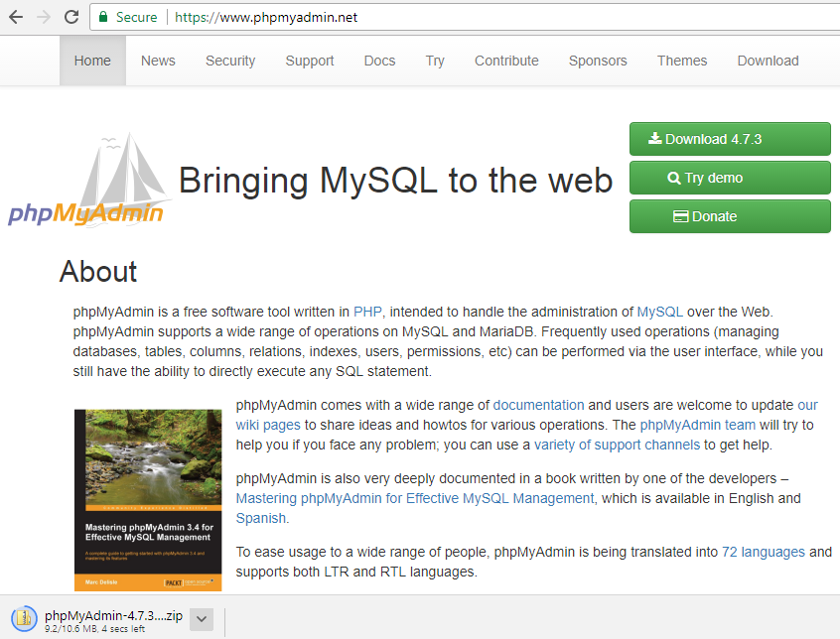The height and width of the screenshot is (639, 840).
Task: Select Try in the navigation bar
Action: (x=435, y=61)
